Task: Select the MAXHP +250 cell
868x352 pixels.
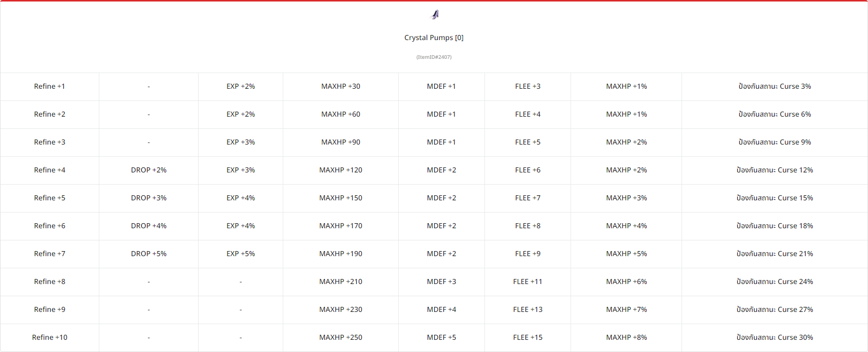Action: (x=341, y=337)
